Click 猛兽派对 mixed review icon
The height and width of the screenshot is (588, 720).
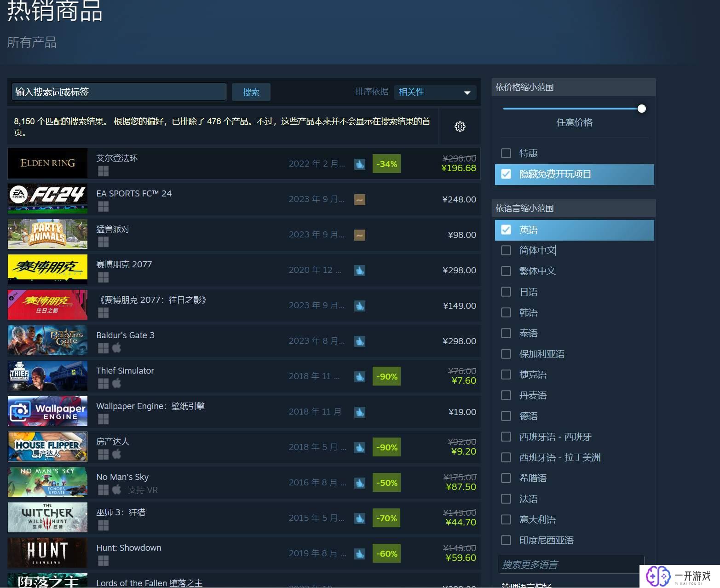pos(360,235)
